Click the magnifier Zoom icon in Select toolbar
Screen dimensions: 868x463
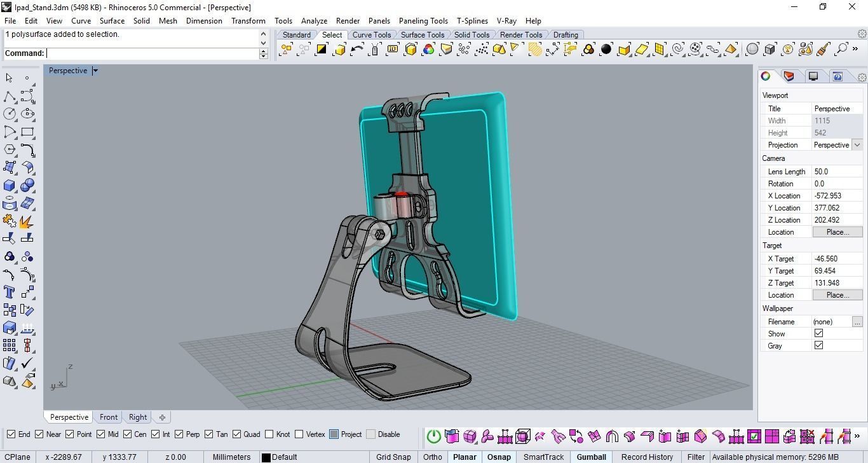pos(841,49)
